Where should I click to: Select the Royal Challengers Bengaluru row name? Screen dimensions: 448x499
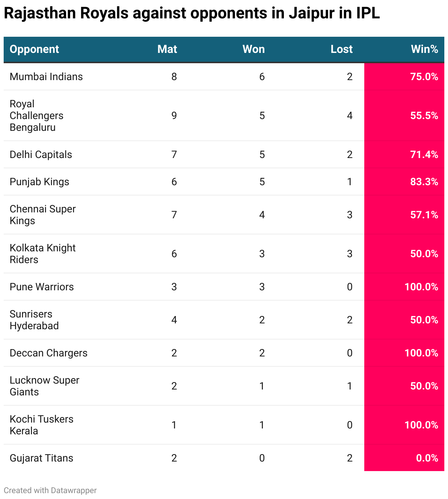36,115
